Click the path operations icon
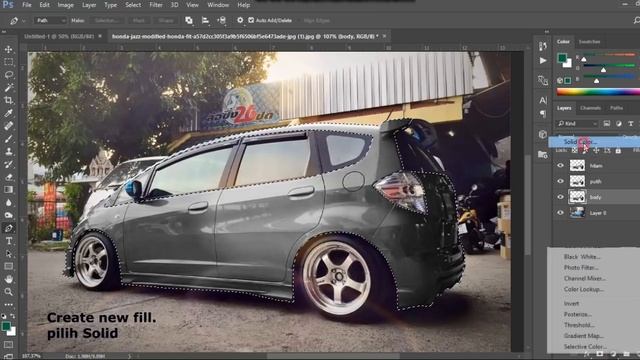The width and height of the screenshot is (640, 360). [x=189, y=20]
